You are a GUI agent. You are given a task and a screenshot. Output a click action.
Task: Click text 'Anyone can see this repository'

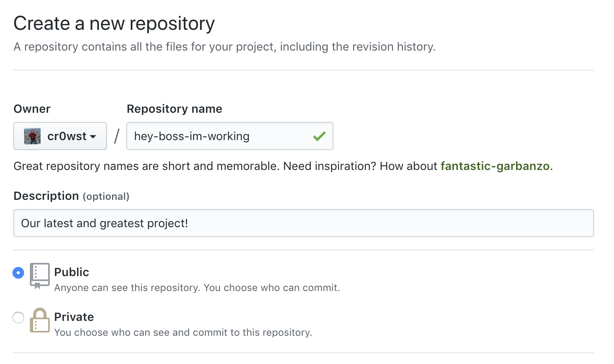coord(127,288)
